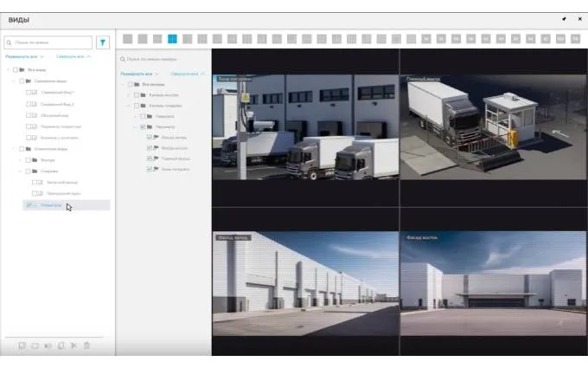
Task: Check the Парковка folder checkbox
Action: (x=143, y=116)
